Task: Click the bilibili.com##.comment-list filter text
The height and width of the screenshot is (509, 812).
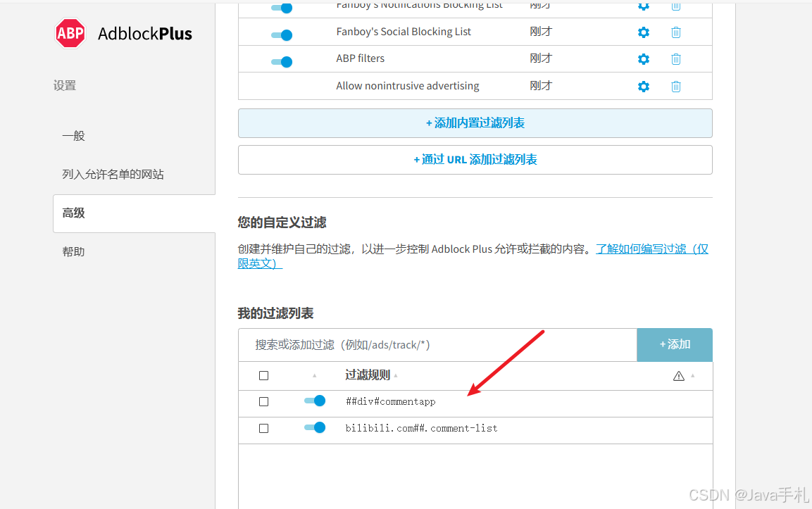Action: (422, 428)
